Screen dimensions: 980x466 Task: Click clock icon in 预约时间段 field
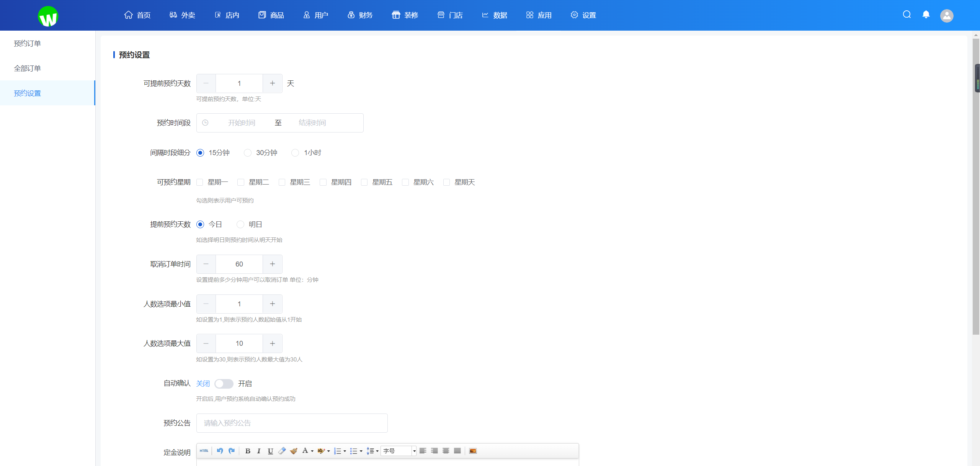coord(205,123)
